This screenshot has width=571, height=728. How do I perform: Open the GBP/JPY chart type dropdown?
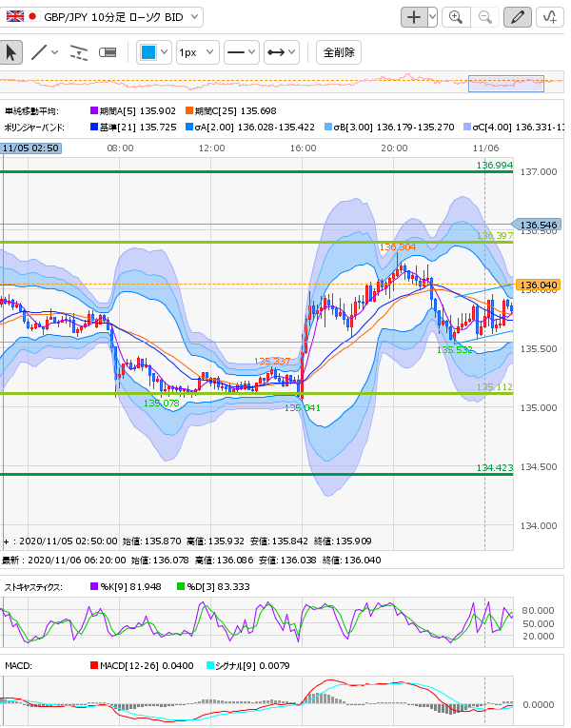click(101, 17)
